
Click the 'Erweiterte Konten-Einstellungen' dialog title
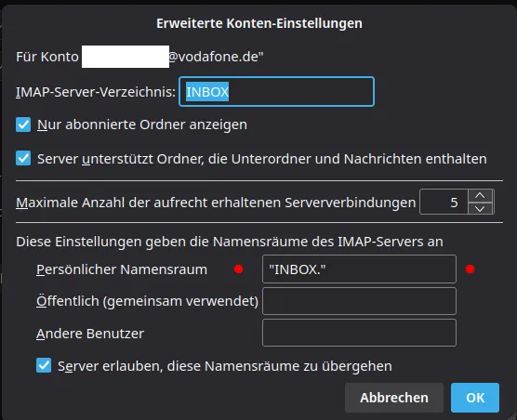[259, 23]
